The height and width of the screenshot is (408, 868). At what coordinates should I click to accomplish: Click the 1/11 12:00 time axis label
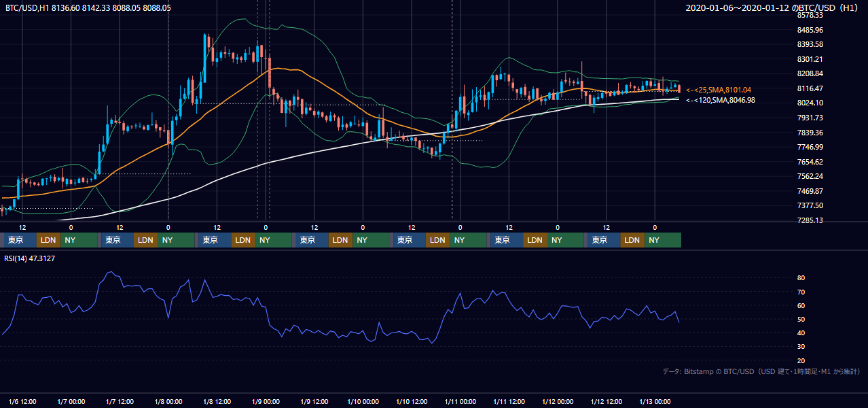tap(509, 401)
